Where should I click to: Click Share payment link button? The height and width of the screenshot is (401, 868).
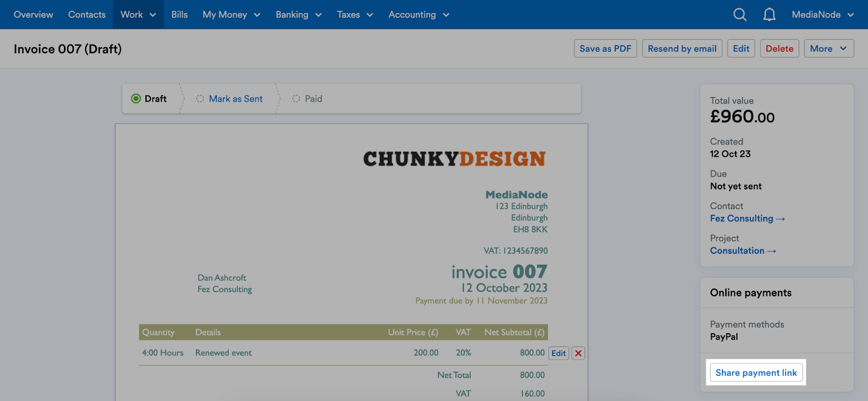(756, 373)
